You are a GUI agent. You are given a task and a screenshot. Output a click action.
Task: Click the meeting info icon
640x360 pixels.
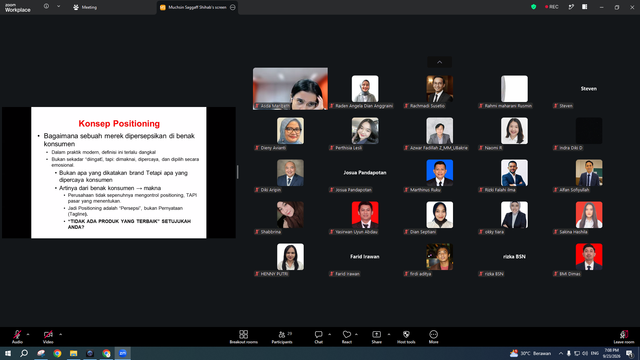point(46,7)
